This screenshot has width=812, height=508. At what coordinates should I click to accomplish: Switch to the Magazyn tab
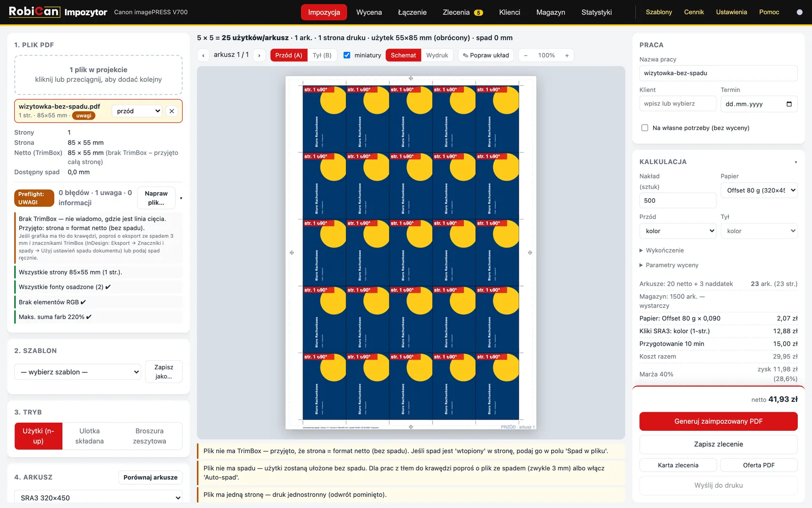[x=551, y=12]
